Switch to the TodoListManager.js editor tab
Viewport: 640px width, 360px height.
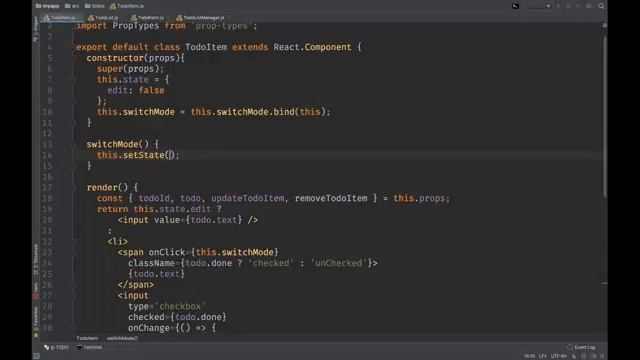[200, 18]
